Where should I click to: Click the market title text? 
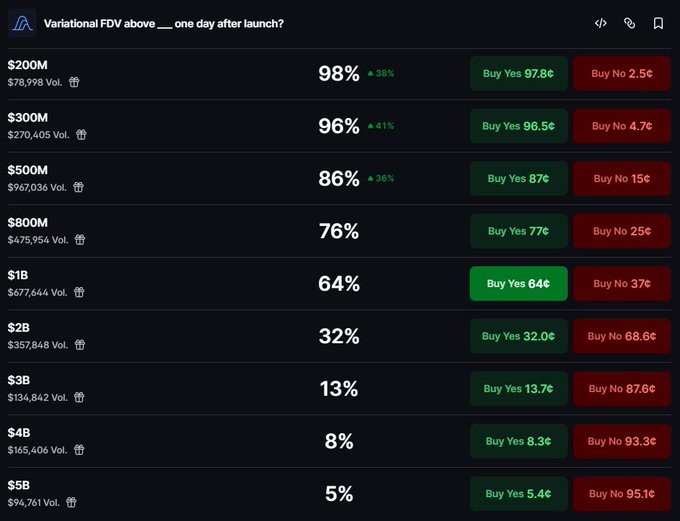(x=163, y=23)
